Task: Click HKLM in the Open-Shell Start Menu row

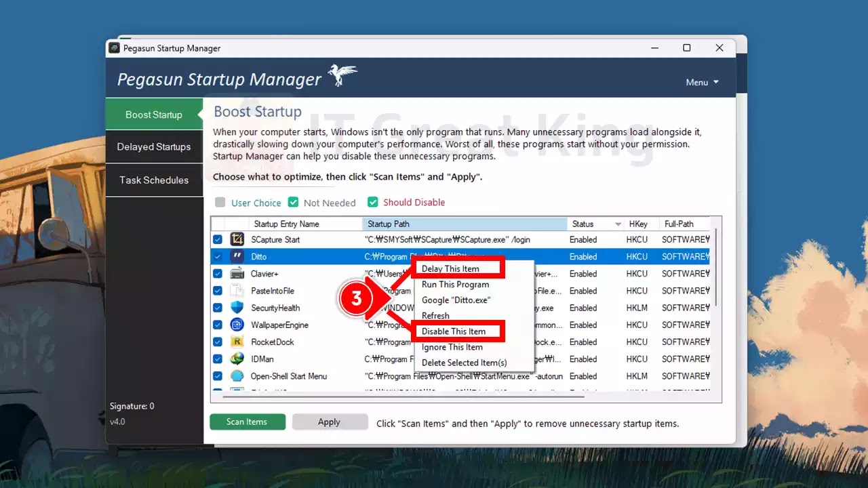Action: point(637,376)
